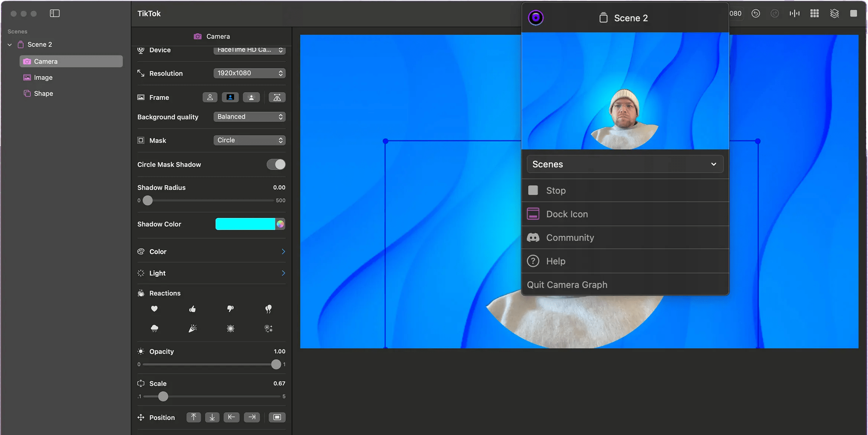
Task: Toggle the Circle Mask Shadow switch
Action: coord(276,165)
